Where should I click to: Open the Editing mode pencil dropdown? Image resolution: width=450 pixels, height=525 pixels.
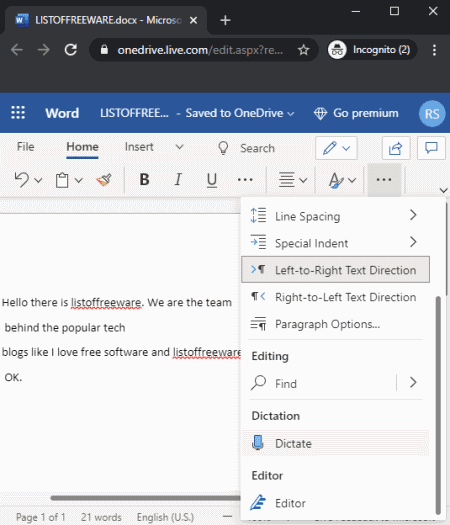pos(336,148)
